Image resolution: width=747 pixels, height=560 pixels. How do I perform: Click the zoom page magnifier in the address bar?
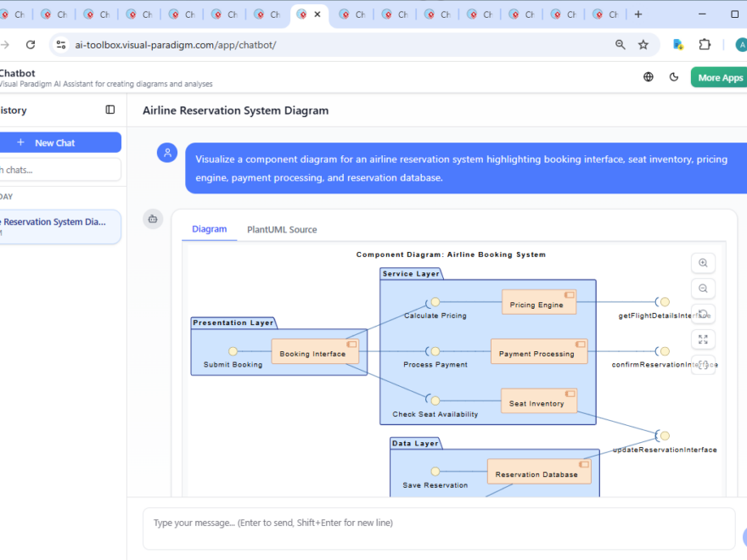pyautogui.click(x=620, y=44)
